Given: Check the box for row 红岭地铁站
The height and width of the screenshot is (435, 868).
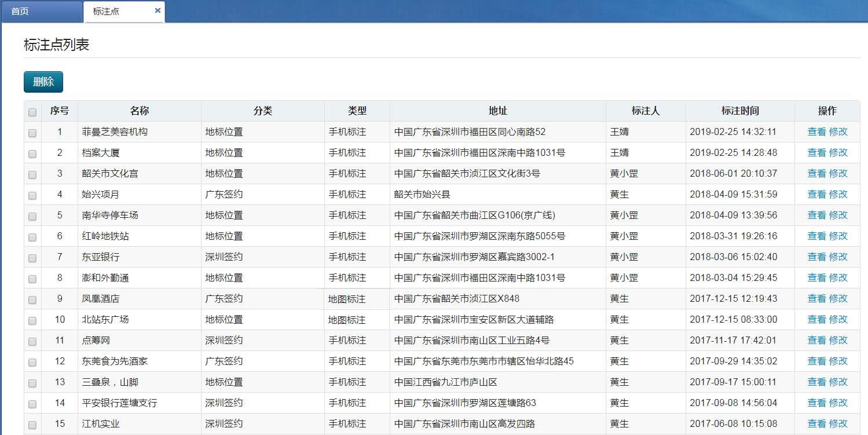Looking at the screenshot, I should coord(32,237).
